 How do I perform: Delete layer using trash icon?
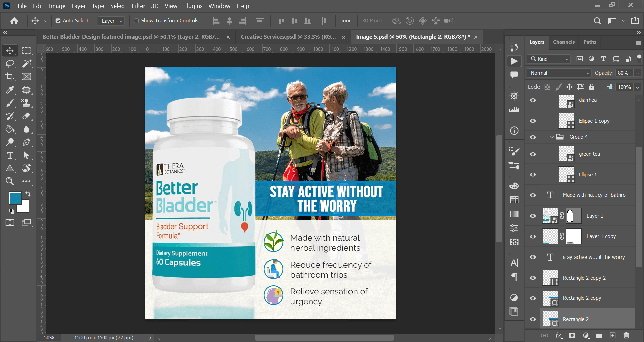pyautogui.click(x=626, y=335)
